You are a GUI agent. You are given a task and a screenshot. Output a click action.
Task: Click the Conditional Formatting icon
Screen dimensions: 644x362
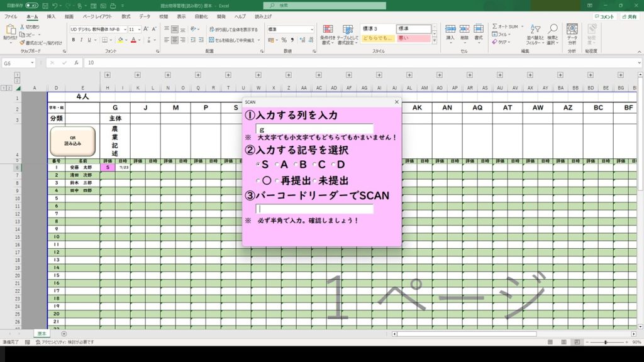point(327,33)
